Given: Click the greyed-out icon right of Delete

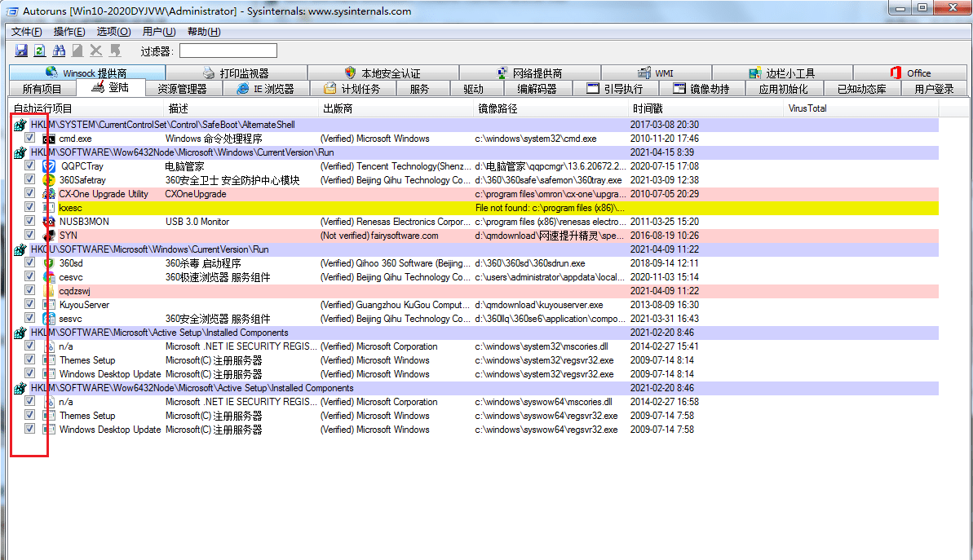Looking at the screenshot, I should point(115,51).
